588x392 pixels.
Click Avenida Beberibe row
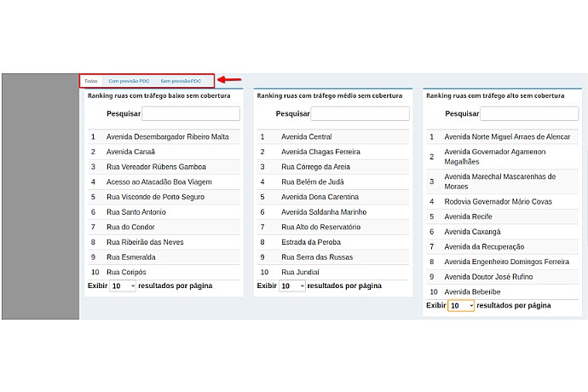click(x=502, y=291)
